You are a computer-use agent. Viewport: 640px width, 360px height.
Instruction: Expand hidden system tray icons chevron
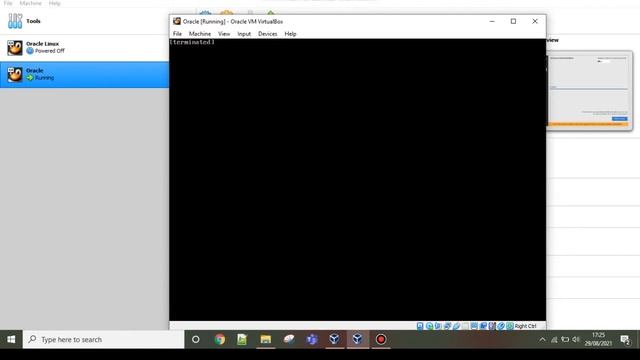[542, 339]
